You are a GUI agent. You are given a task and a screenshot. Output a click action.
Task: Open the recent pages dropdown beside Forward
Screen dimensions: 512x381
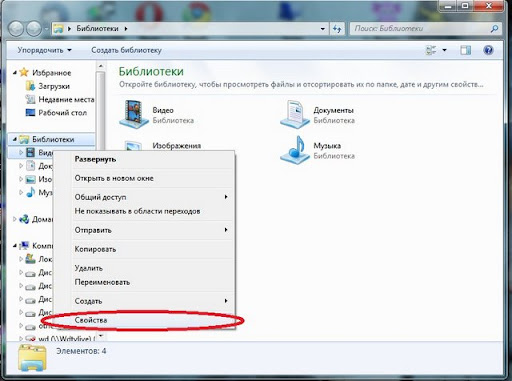tap(46, 29)
